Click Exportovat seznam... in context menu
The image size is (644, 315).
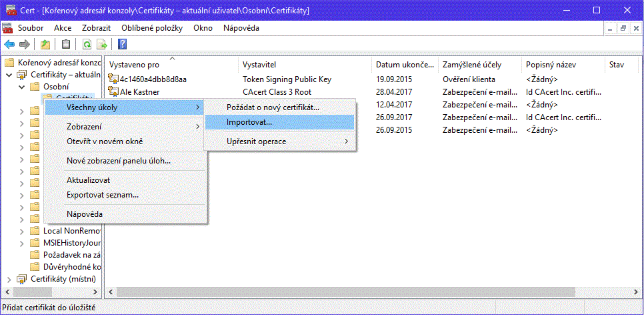pos(103,195)
